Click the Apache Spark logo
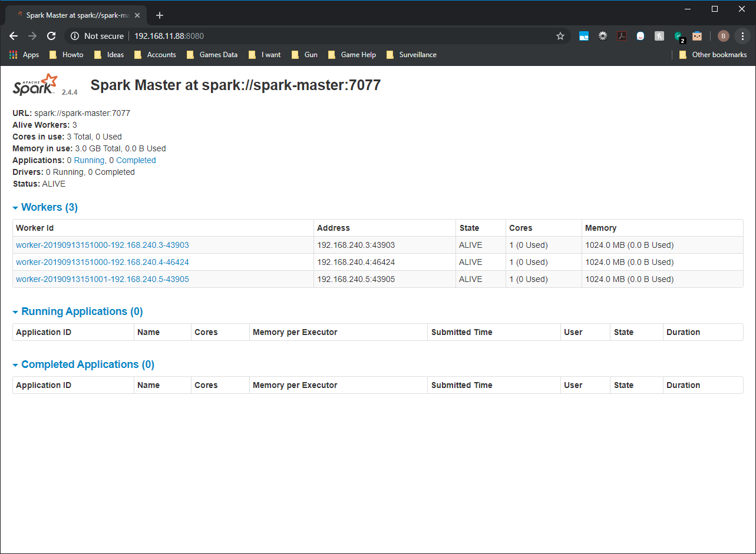This screenshot has width=756, height=554. 35,85
